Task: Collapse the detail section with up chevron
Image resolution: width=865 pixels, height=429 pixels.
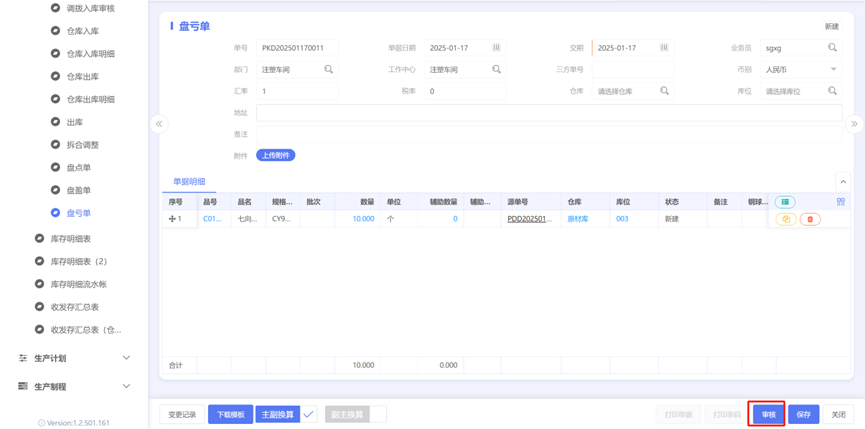Action: tap(843, 181)
